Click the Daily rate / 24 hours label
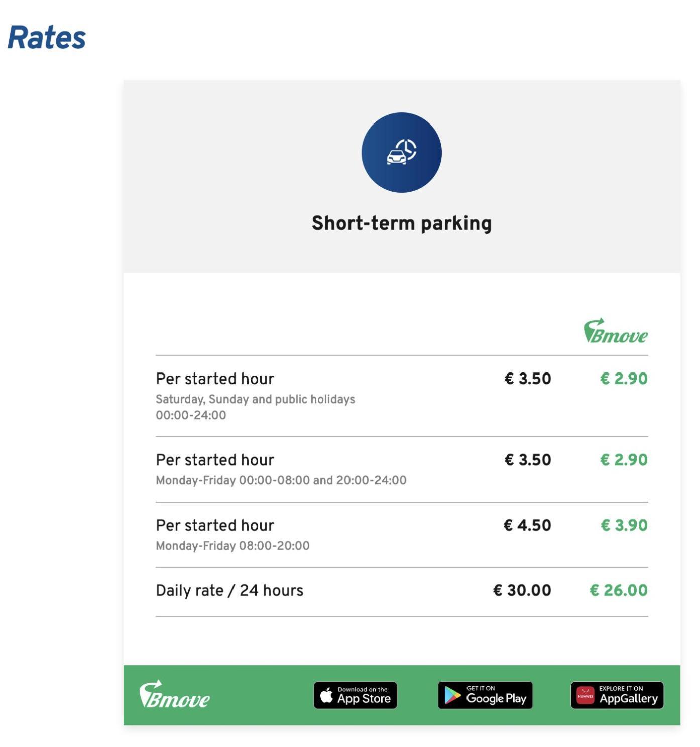The image size is (700, 747). [x=229, y=590]
